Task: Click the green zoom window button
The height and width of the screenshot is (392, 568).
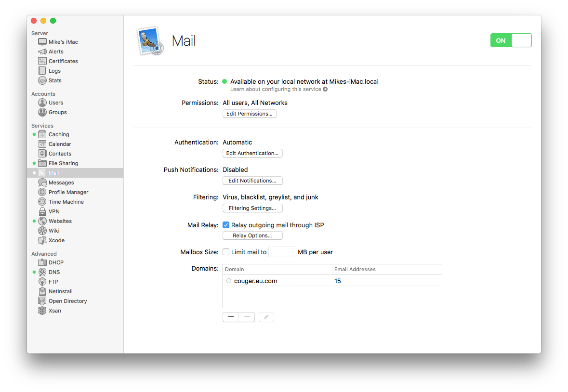Action: (53, 21)
